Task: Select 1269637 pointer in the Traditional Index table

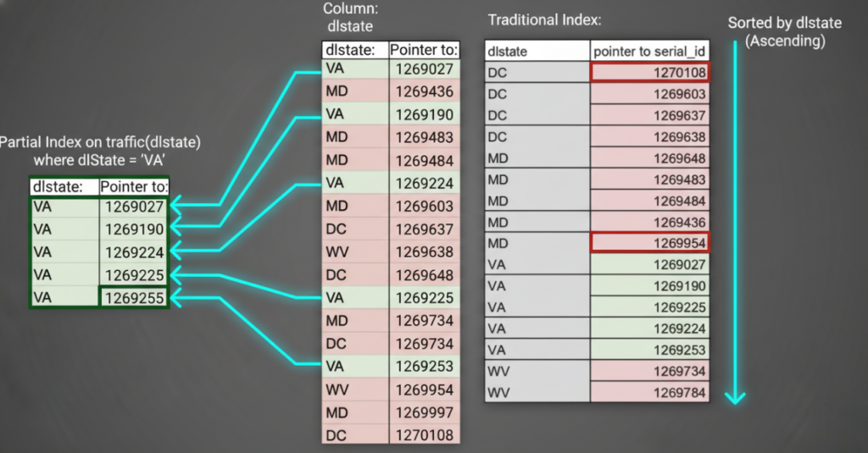Action: tap(650, 115)
